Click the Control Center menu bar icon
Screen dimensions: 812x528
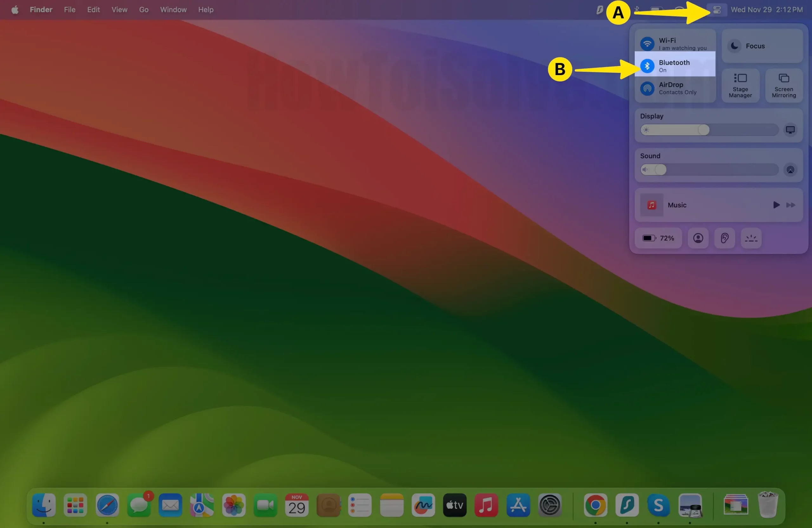click(717, 10)
